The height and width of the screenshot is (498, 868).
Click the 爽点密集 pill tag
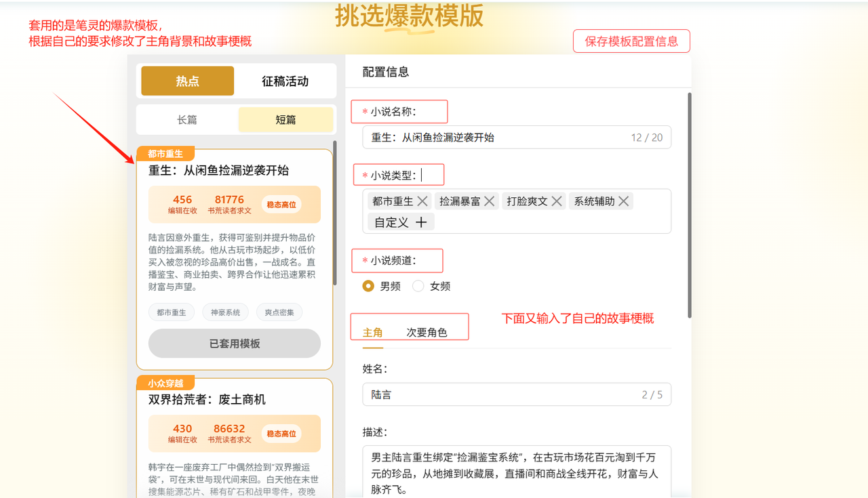[x=279, y=312]
